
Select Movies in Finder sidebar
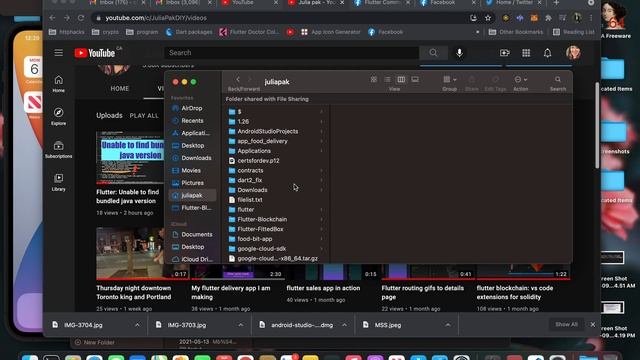click(192, 171)
